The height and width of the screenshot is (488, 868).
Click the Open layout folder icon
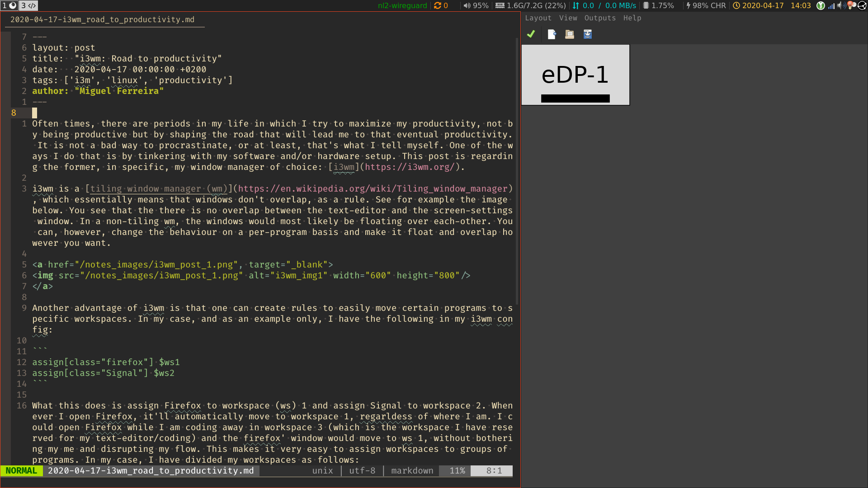tap(570, 34)
